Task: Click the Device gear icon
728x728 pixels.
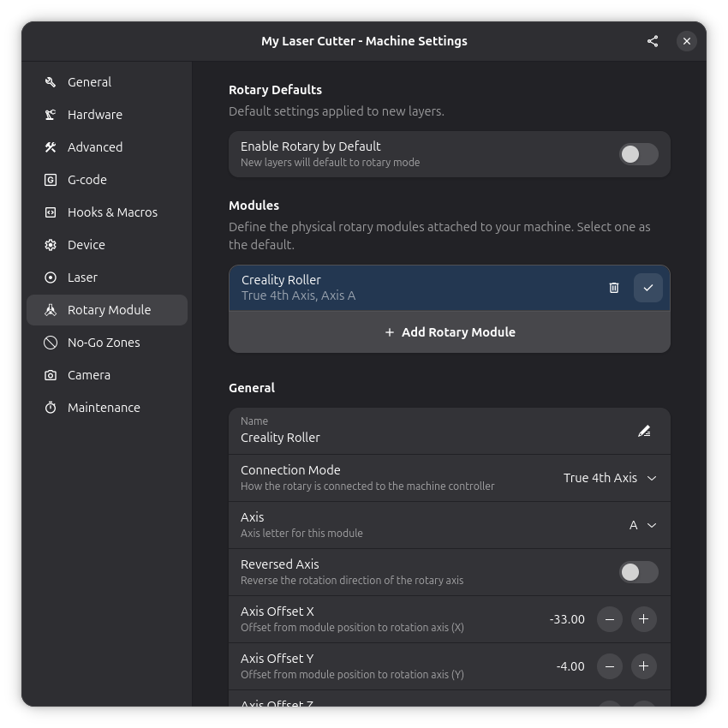Action: coord(51,245)
